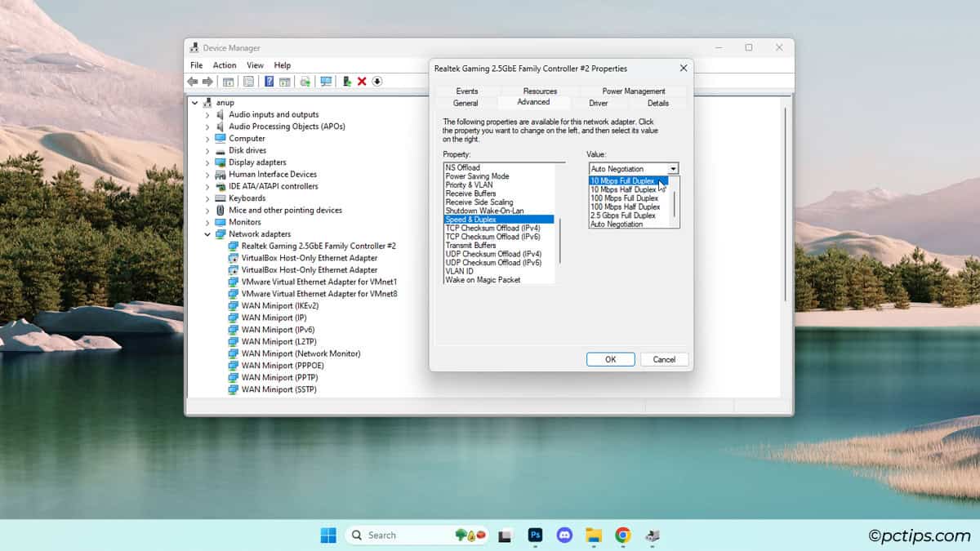Expand the Monitors node

(207, 222)
